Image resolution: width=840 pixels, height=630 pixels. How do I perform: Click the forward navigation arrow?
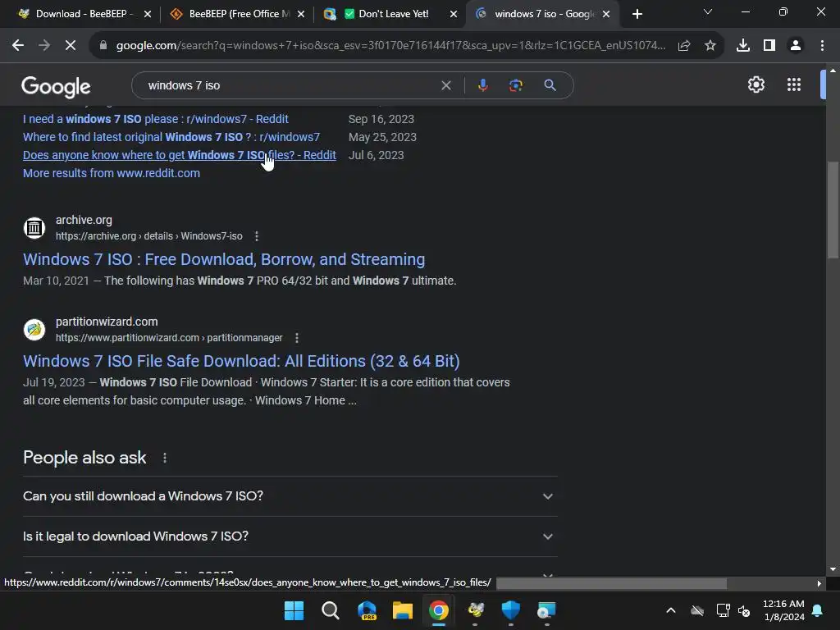pyautogui.click(x=44, y=46)
